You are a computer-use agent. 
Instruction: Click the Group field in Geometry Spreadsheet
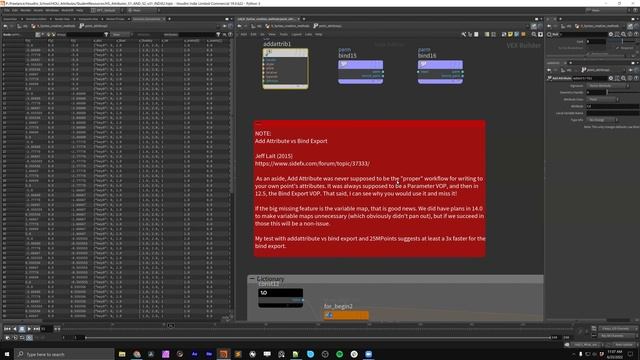[84, 35]
